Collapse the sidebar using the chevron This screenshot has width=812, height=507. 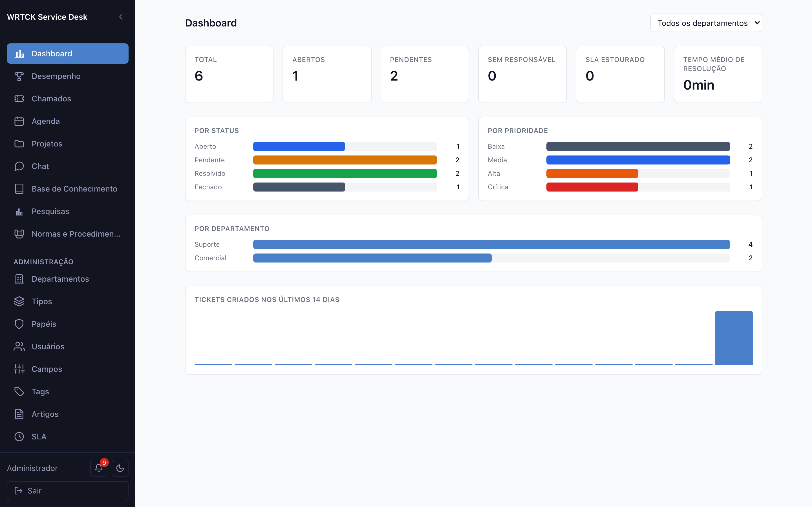pyautogui.click(x=121, y=17)
